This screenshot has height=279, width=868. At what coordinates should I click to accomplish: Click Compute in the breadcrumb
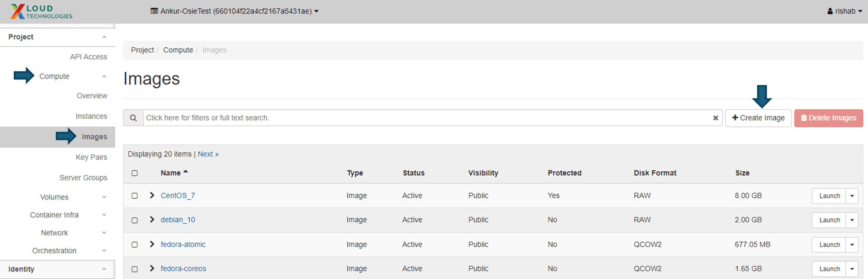tap(178, 50)
